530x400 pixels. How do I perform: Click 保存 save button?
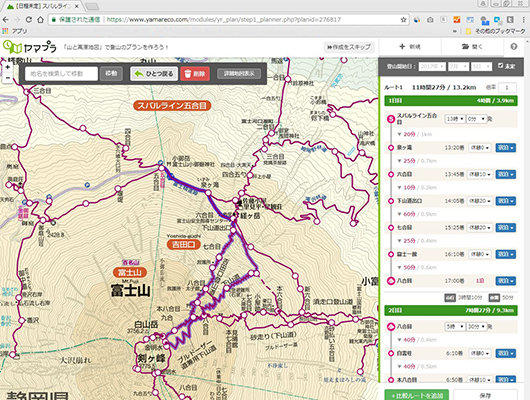[x=485, y=395]
